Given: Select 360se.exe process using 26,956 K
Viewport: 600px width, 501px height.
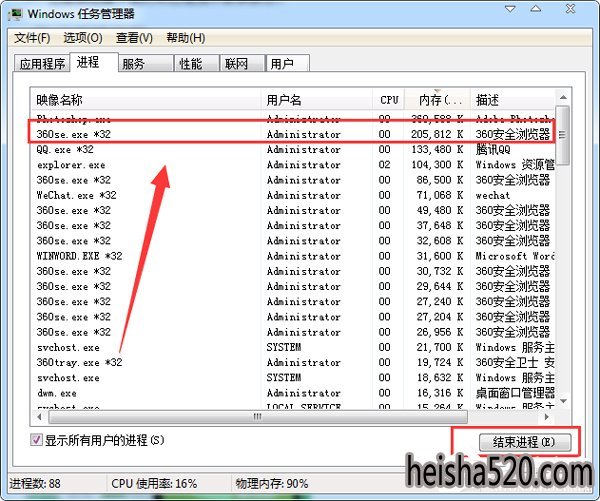Looking at the screenshot, I should (x=293, y=332).
